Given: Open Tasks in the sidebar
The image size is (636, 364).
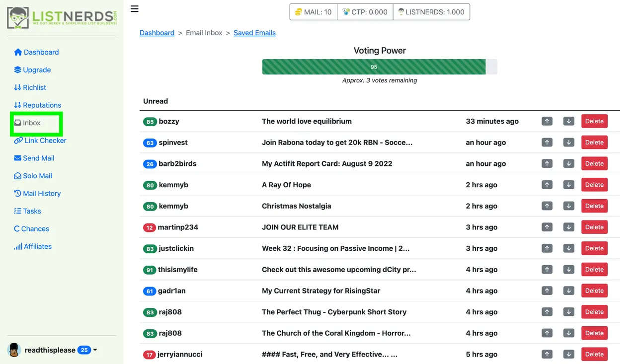Looking at the screenshot, I should point(27,211).
